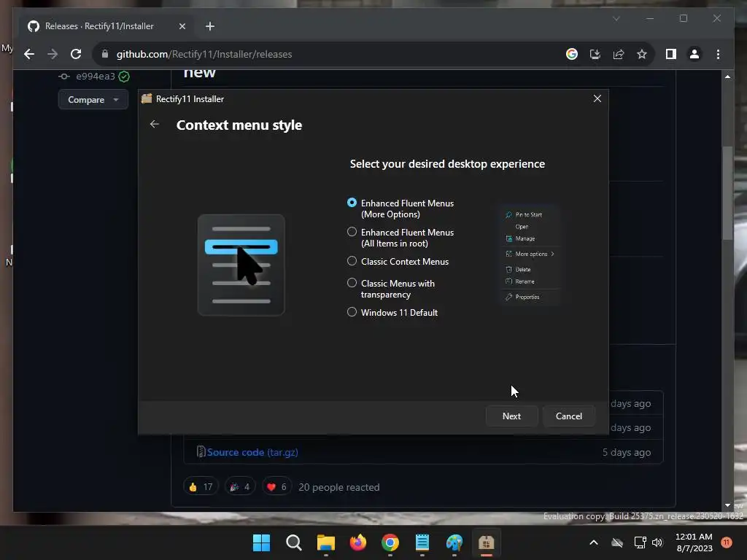The height and width of the screenshot is (560, 747).
Task: Open the globe app icon on taskbar
Action: 454,542
